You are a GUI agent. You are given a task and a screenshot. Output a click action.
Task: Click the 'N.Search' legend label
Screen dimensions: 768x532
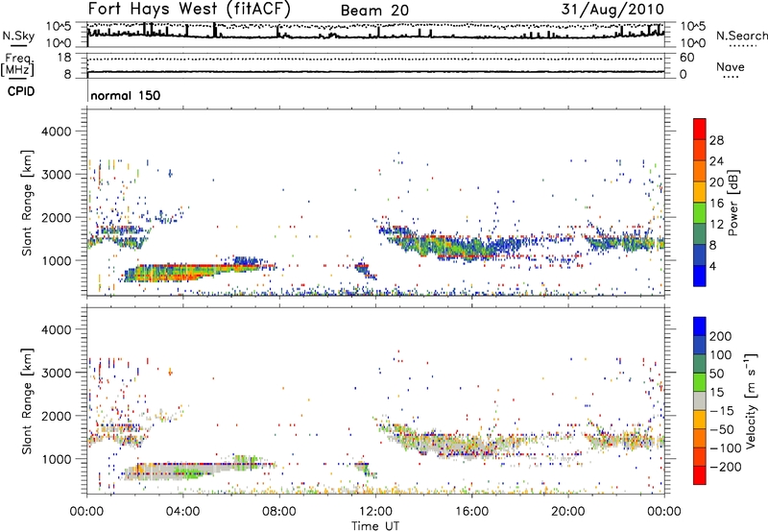point(741,36)
